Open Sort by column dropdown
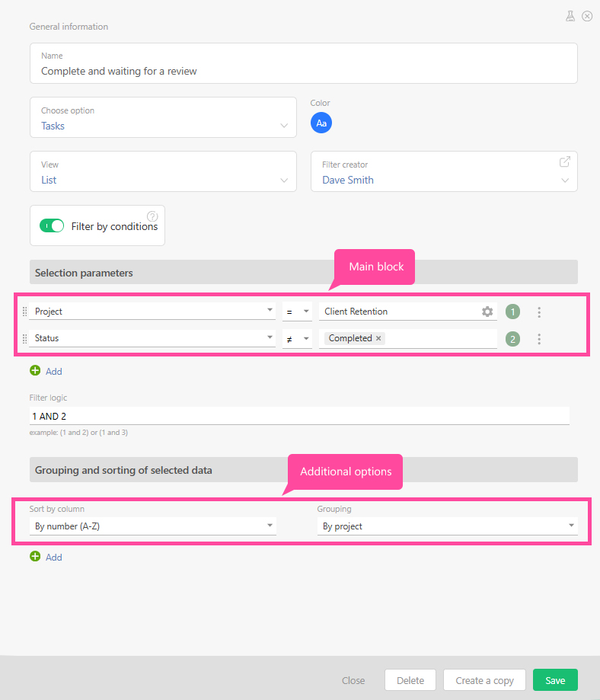The image size is (600, 700). [152, 526]
